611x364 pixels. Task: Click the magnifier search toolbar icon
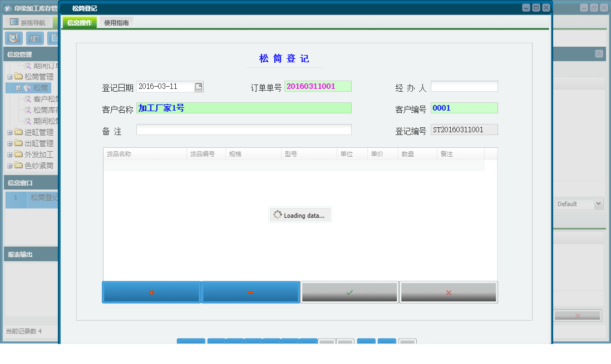point(14,38)
